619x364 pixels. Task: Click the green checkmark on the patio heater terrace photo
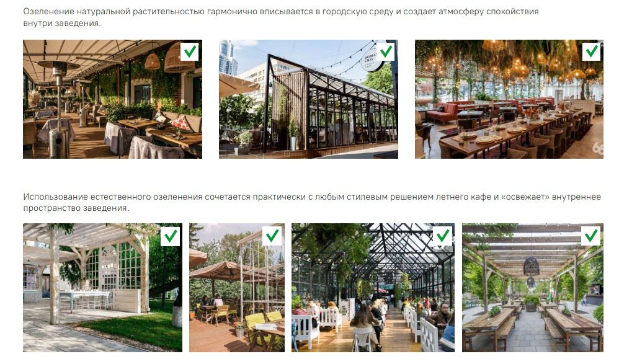coord(190,51)
